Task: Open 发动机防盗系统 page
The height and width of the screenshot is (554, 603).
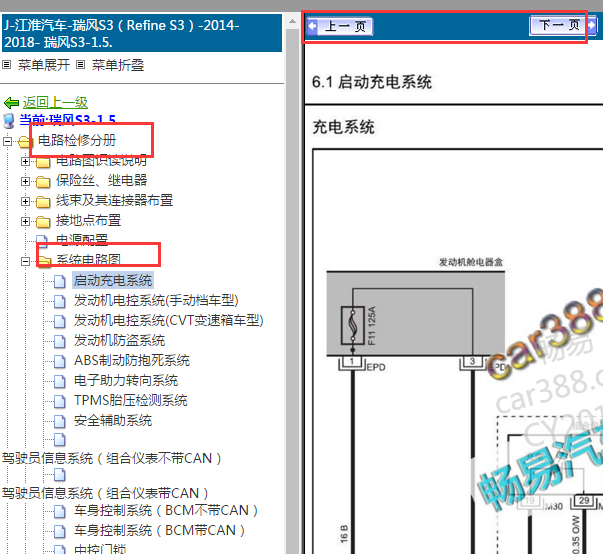Action: click(119, 340)
